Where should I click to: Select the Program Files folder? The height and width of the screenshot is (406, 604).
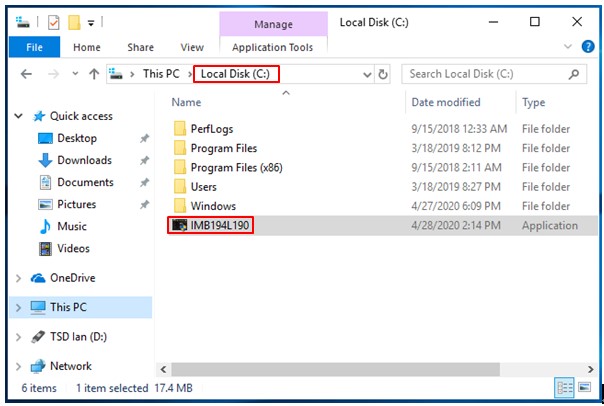tap(224, 148)
